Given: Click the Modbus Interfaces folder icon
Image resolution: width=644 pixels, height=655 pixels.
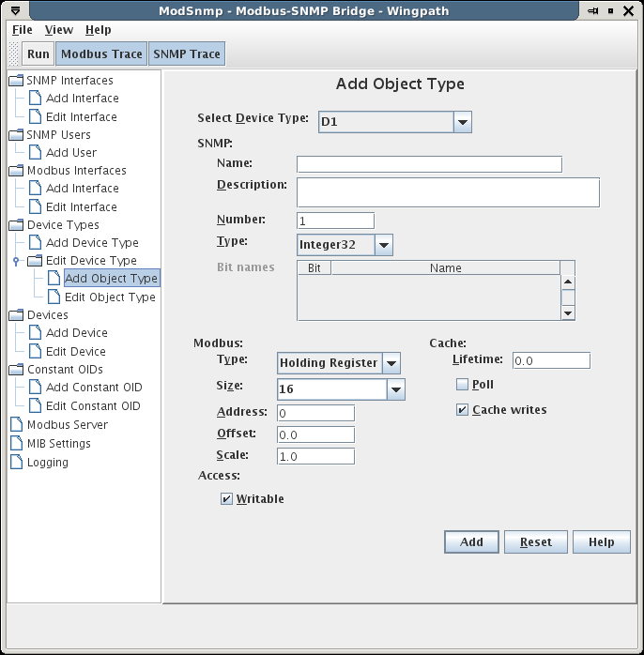Looking at the screenshot, I should click(16, 171).
